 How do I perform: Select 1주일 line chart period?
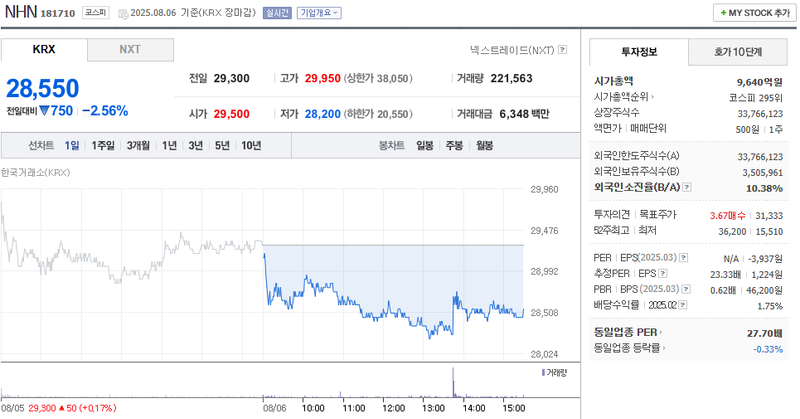[x=103, y=146]
